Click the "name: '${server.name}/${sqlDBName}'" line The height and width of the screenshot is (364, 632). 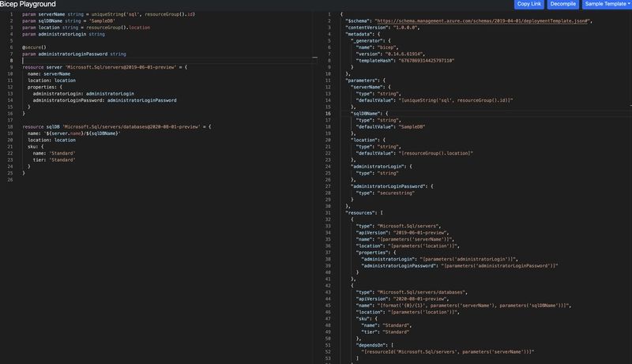[73, 133]
